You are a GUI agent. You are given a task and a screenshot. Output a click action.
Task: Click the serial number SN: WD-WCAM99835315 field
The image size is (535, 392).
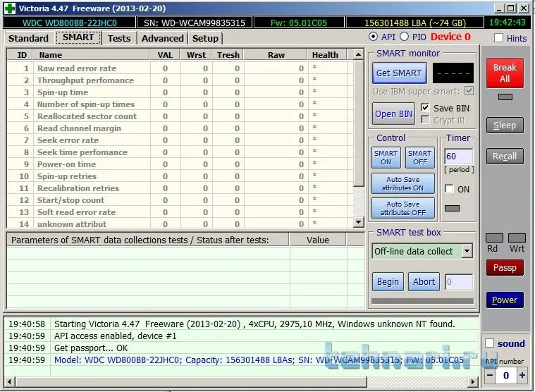coord(195,23)
